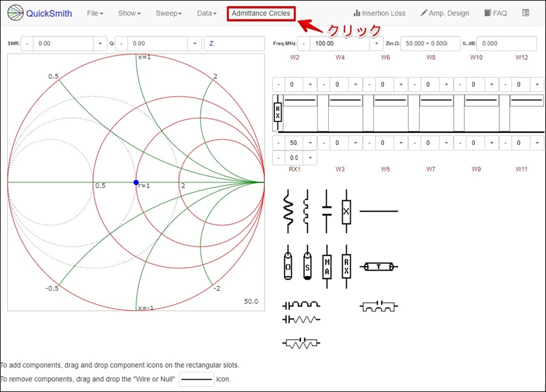Toggle Admittance Circles
The height and width of the screenshot is (392, 546).
(261, 13)
